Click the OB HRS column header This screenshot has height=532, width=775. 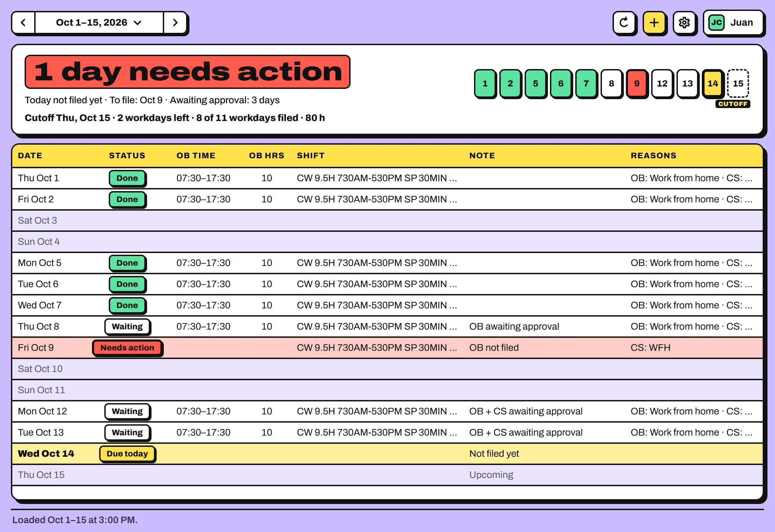266,156
